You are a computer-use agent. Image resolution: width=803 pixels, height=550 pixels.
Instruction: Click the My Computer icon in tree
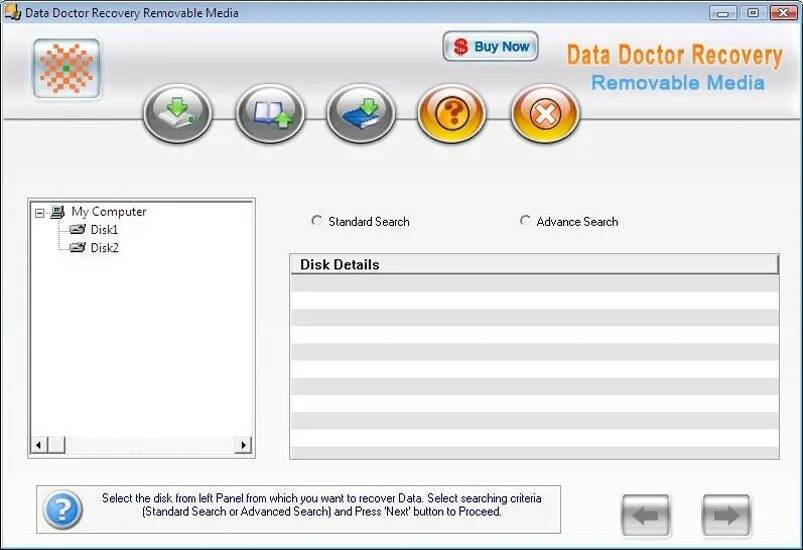click(x=57, y=211)
